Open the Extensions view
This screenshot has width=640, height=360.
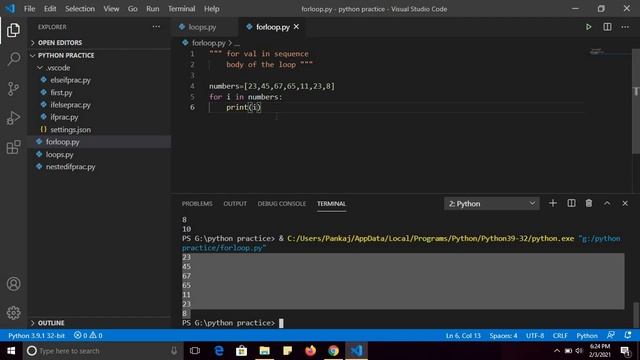coord(13,147)
